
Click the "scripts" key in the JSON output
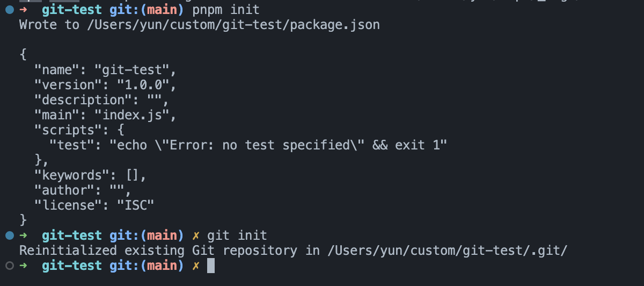point(60,130)
